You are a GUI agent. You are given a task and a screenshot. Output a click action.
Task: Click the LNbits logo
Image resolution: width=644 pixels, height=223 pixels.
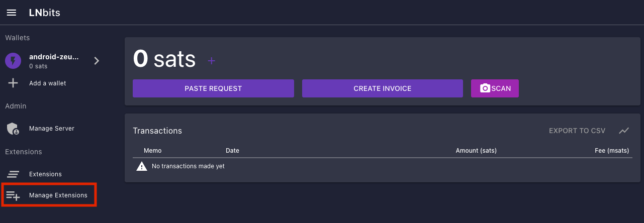[x=45, y=13]
